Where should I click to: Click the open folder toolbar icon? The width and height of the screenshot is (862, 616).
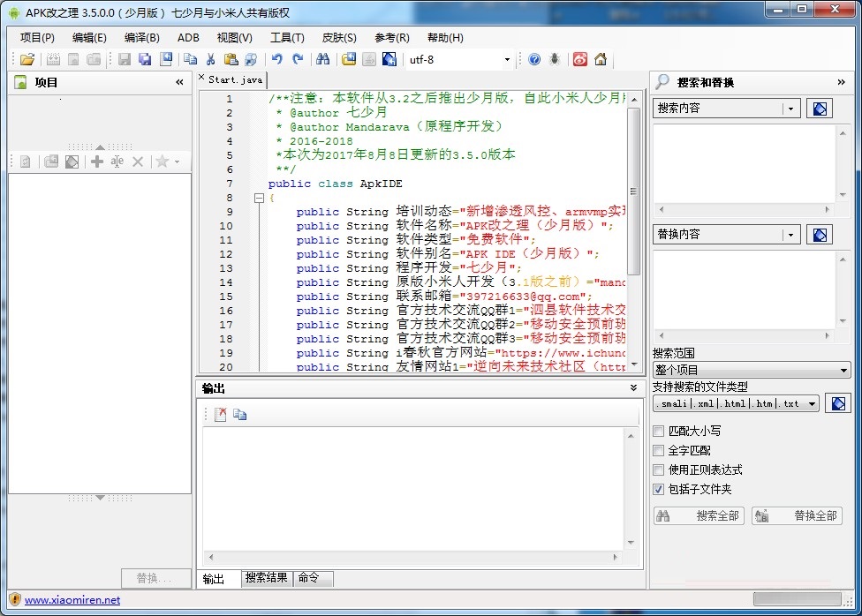pos(26,59)
